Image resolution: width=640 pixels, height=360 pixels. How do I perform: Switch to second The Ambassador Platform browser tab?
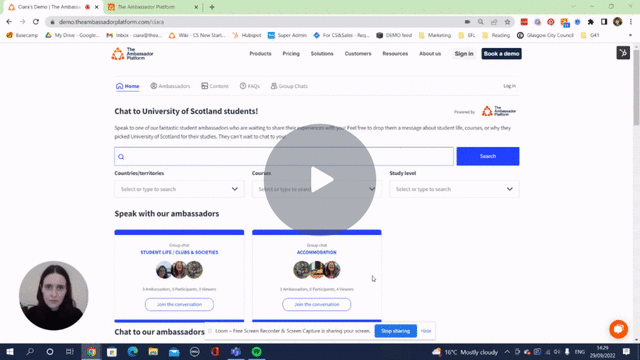tap(152, 7)
